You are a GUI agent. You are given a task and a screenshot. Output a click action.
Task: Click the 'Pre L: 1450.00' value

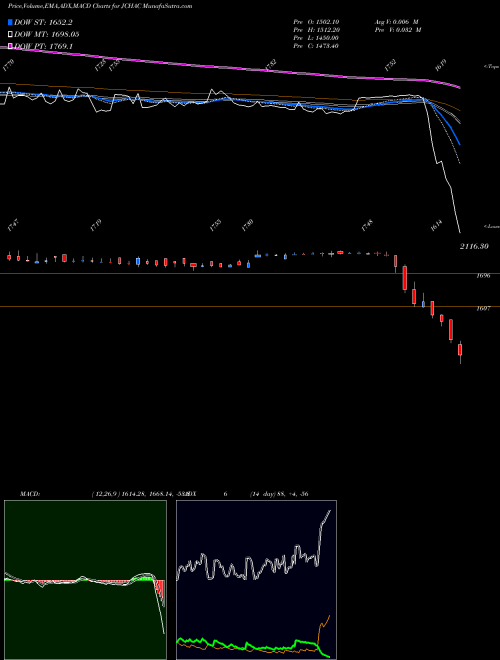[316, 38]
